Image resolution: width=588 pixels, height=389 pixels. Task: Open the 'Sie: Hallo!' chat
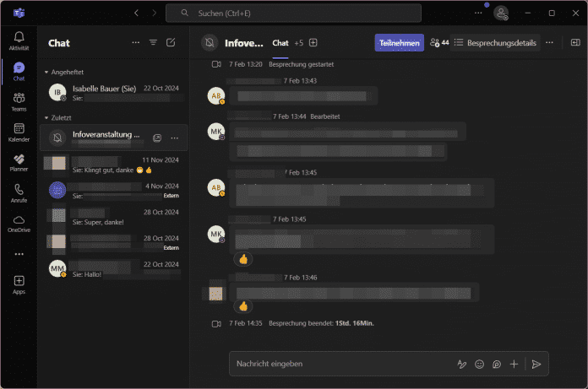[x=113, y=269]
